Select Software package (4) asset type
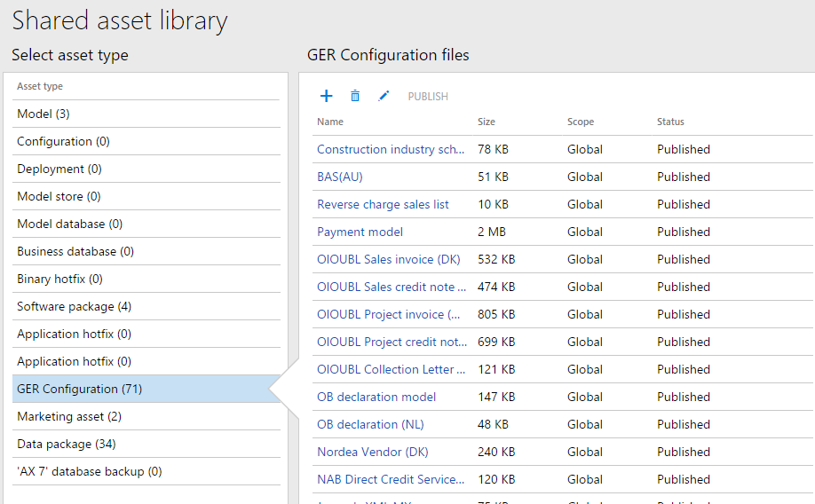815x504 pixels. pyautogui.click(x=74, y=306)
